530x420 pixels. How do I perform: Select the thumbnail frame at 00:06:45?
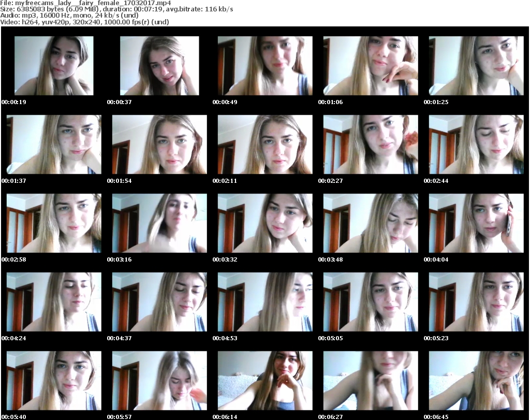476,381
